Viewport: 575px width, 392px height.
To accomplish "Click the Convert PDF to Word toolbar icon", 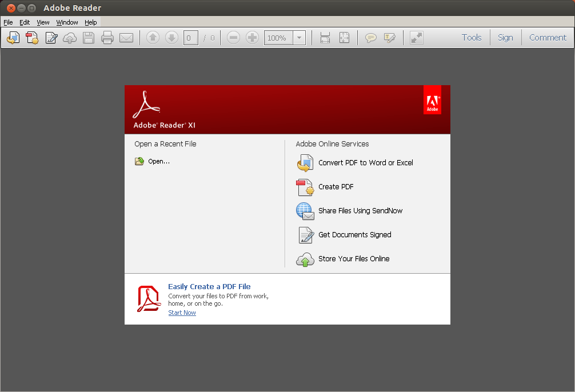I will (13, 38).
